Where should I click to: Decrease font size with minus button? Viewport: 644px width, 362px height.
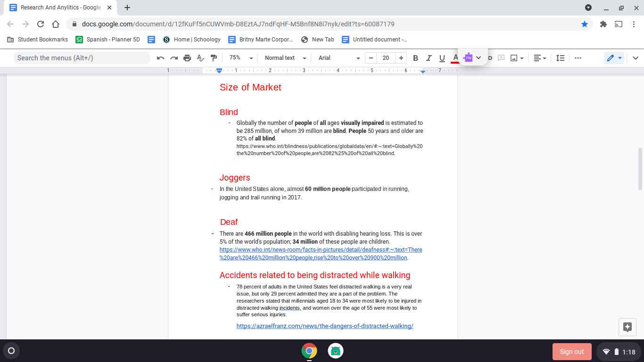371,58
